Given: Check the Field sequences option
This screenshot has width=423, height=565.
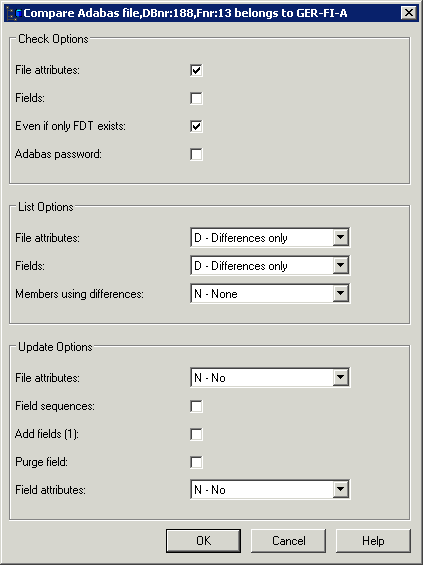Looking at the screenshot, I should tap(196, 406).
